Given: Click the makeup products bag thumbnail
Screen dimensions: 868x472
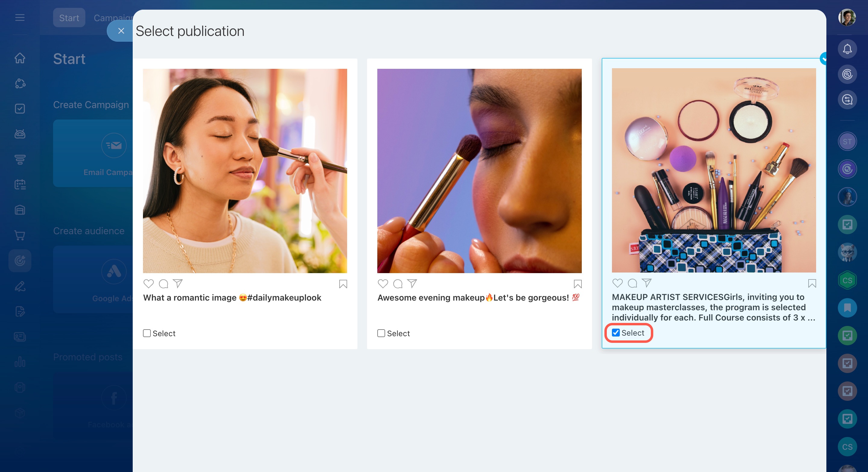Looking at the screenshot, I should [x=713, y=170].
